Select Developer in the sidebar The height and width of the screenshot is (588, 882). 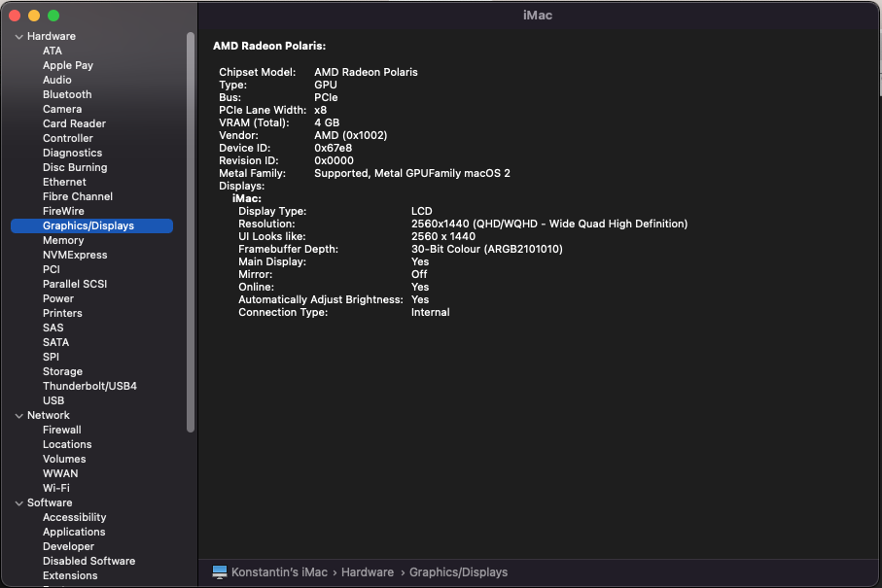68,547
